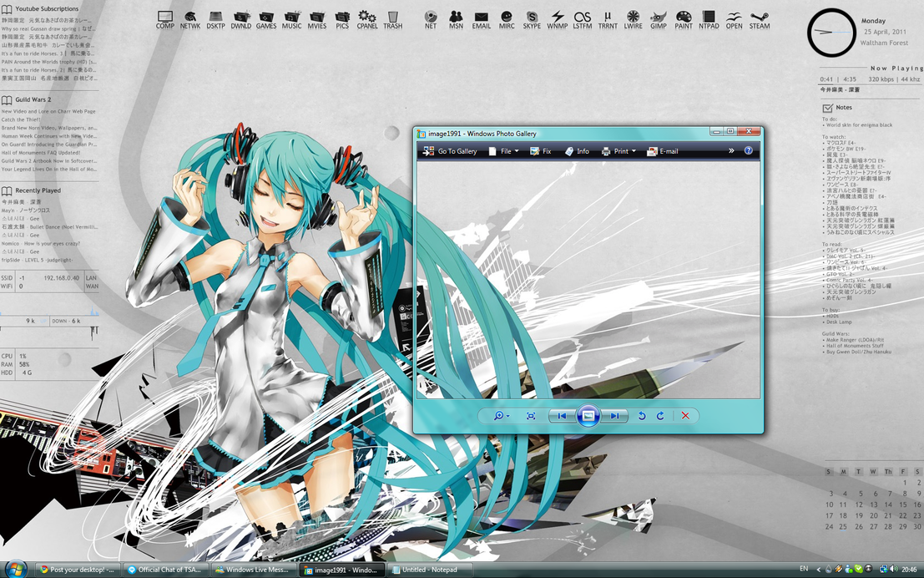
Task: Open the DWNLD downloads folder icon
Action: pyautogui.click(x=241, y=19)
